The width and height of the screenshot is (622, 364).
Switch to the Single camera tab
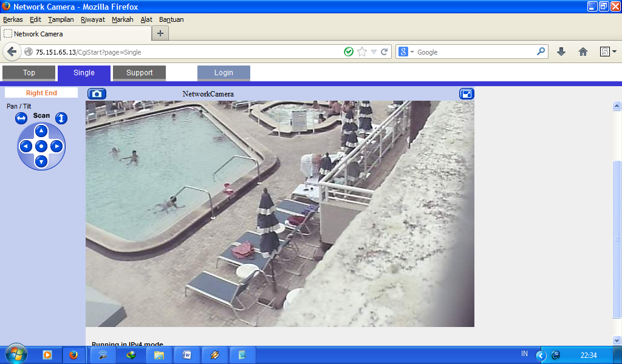84,73
